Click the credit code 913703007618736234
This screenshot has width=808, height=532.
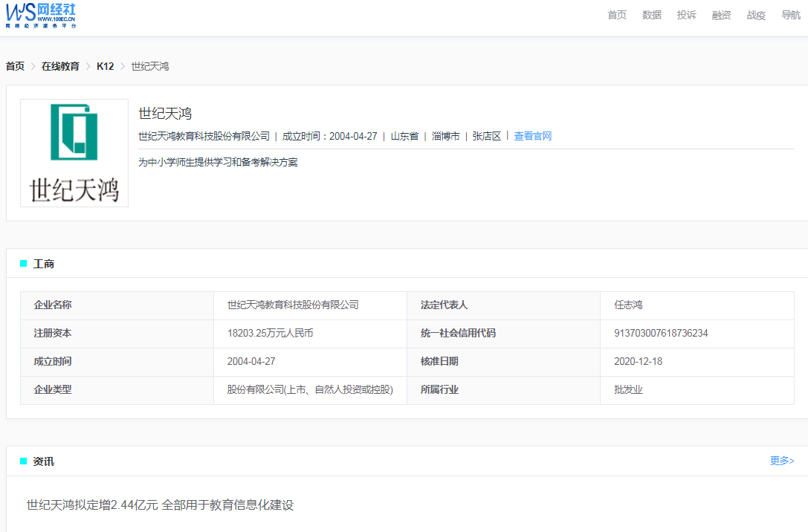coord(661,333)
